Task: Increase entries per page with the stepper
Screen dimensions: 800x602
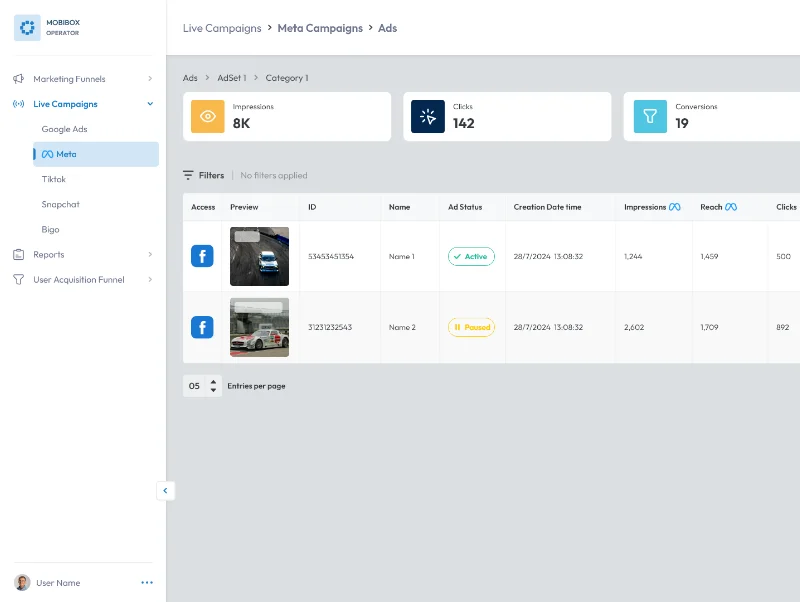Action: (x=211, y=382)
